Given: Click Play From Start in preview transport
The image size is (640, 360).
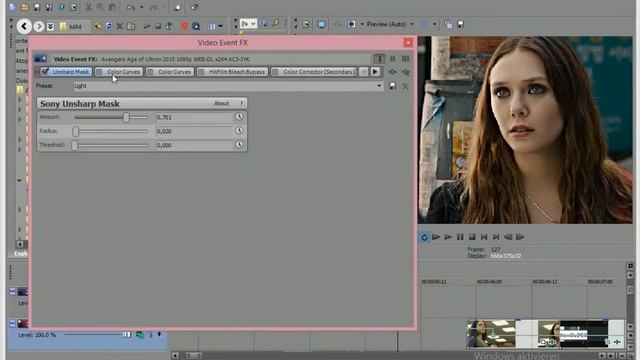Looking at the screenshot, I should point(436,237).
